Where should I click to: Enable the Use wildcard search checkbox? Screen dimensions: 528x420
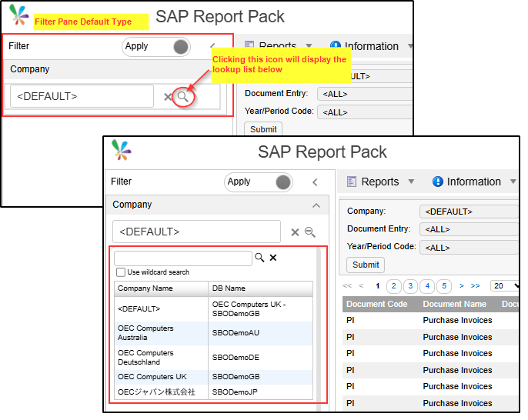(121, 272)
